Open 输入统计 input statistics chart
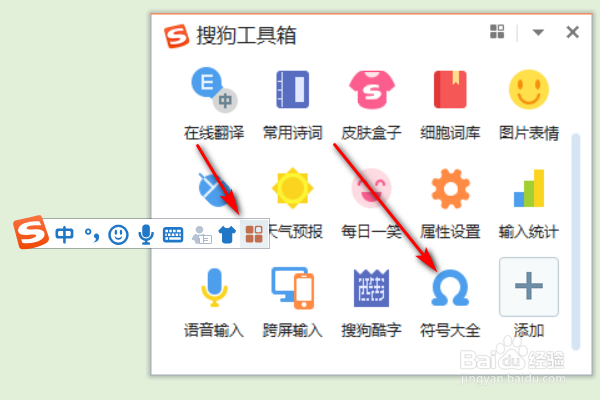This screenshot has height=400, width=600. pos(529,188)
